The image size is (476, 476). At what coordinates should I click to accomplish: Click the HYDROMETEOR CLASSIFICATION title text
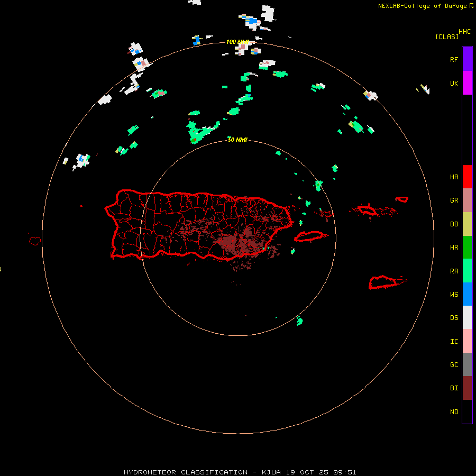pos(186,472)
